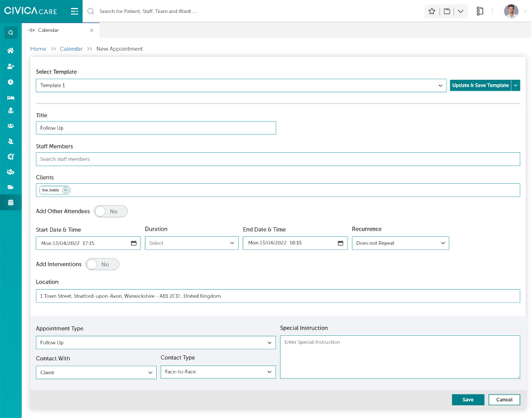
Task: Expand the chevron next to the tab icon
Action: (461, 11)
